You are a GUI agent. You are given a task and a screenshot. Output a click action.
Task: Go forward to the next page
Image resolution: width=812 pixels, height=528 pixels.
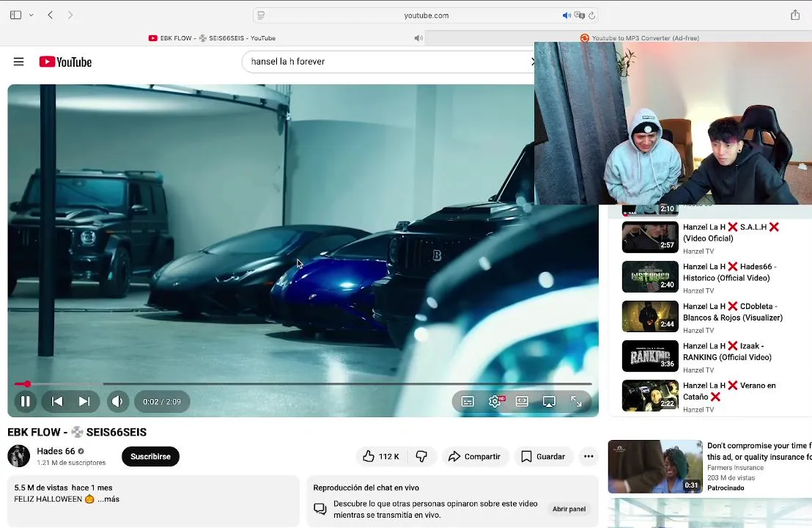pos(70,15)
